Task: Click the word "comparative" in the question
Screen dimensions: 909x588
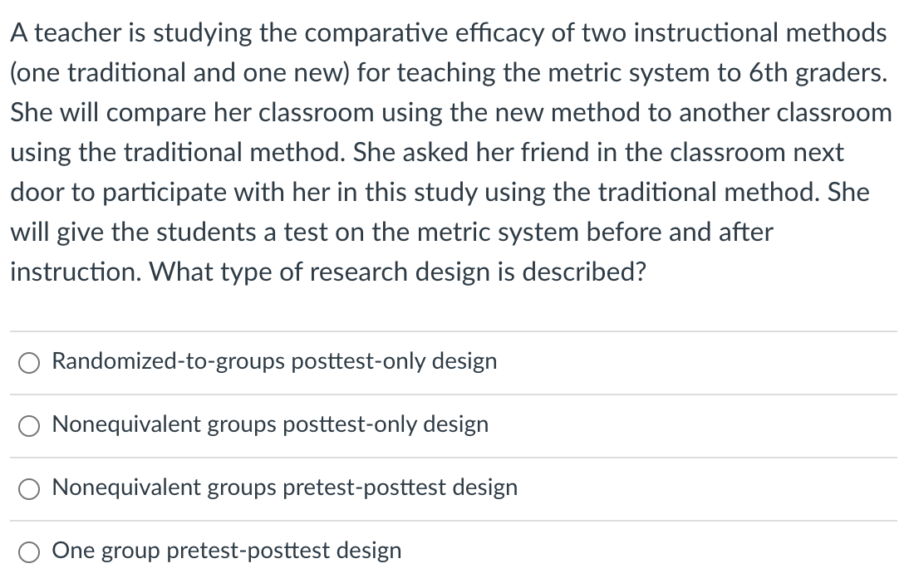Action: click(x=391, y=33)
